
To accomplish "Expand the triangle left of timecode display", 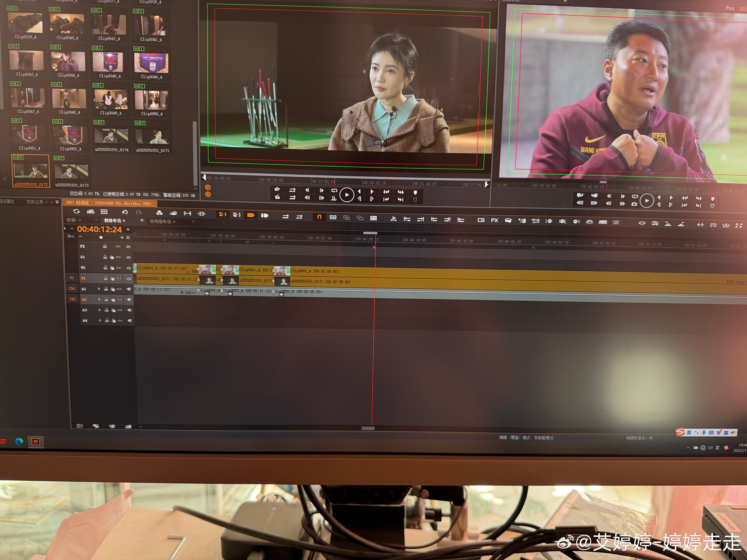I will (x=65, y=228).
